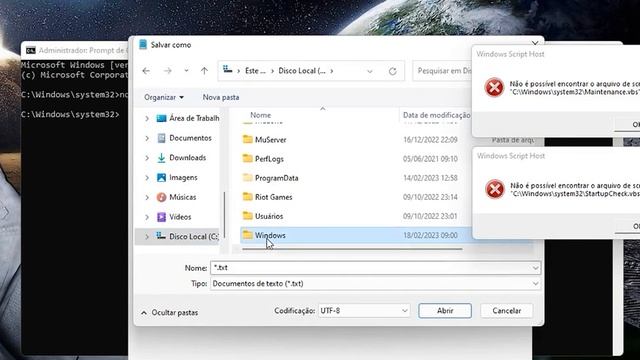Click the Músicas icon in sidebar
The height and width of the screenshot is (360, 640).
click(x=161, y=197)
